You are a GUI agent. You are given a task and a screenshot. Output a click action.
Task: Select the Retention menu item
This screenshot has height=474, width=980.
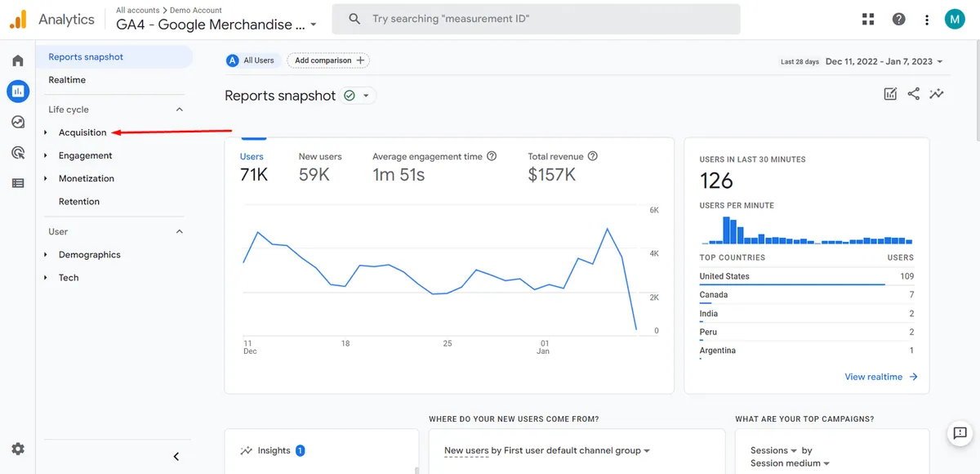(79, 201)
